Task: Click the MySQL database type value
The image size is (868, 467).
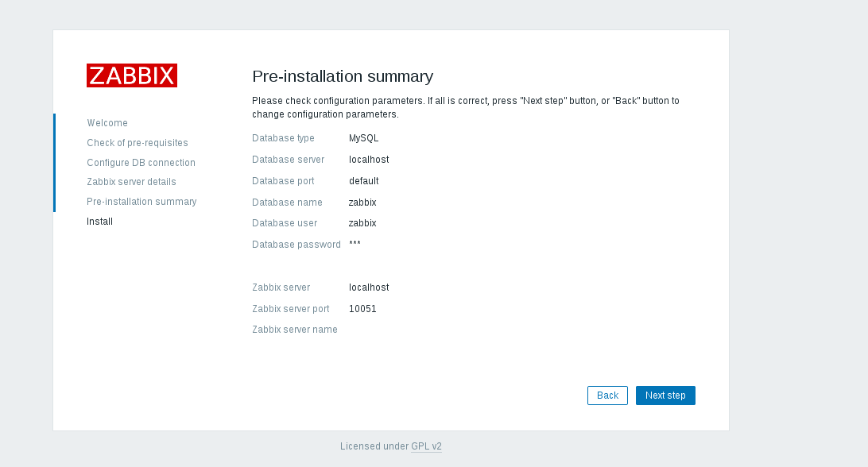Action: pos(362,137)
